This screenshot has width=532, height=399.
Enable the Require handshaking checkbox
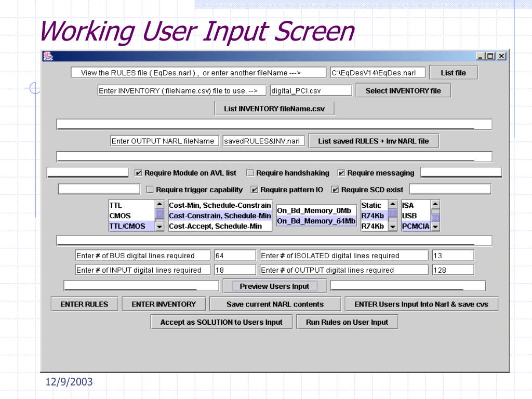250,173
